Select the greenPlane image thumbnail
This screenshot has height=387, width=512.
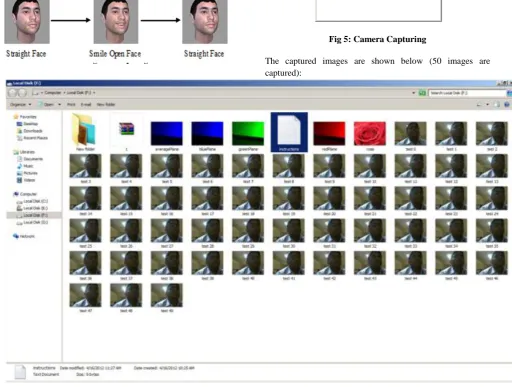tap(248, 133)
